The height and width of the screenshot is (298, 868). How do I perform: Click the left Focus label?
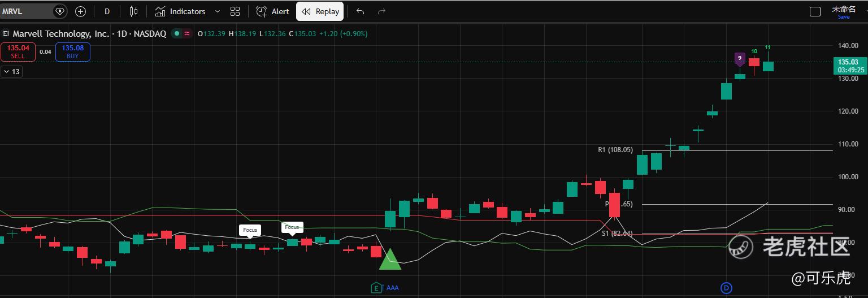[x=250, y=230]
